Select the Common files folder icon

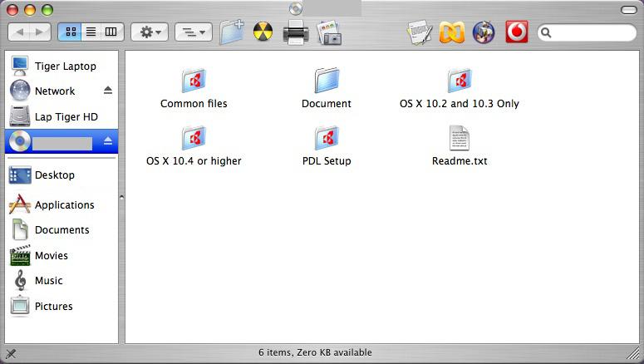194,80
